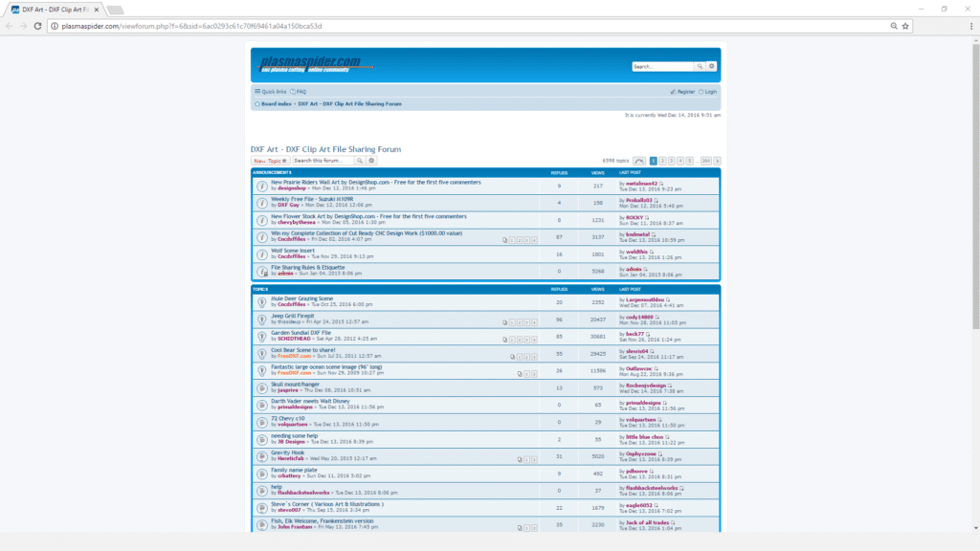Click the paperclip attachment icon on Gravity Hook

pos(520,457)
